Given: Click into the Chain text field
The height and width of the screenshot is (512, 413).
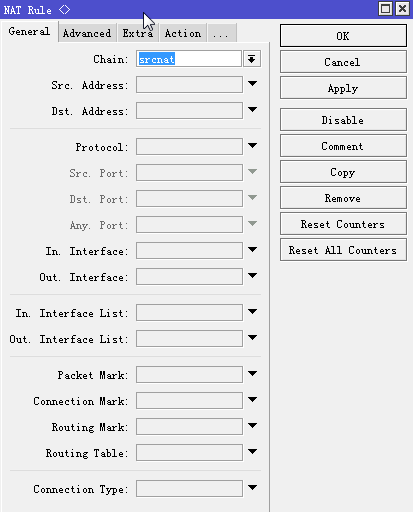Looking at the screenshot, I should click(x=189, y=59).
